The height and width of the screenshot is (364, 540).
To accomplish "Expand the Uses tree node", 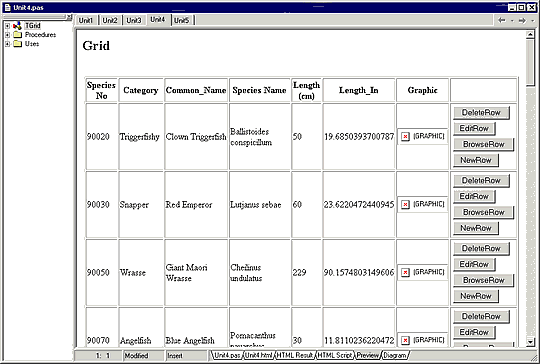I will pyautogui.click(x=7, y=44).
